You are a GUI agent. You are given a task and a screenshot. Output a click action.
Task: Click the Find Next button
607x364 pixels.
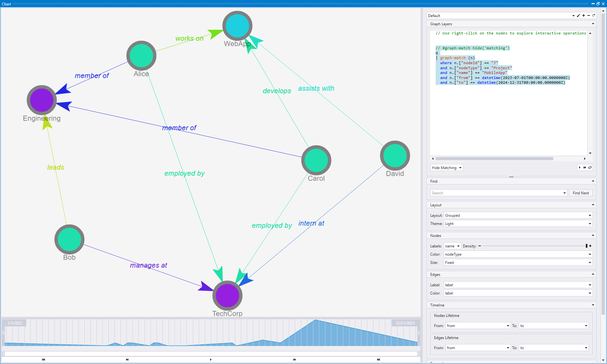pos(581,193)
